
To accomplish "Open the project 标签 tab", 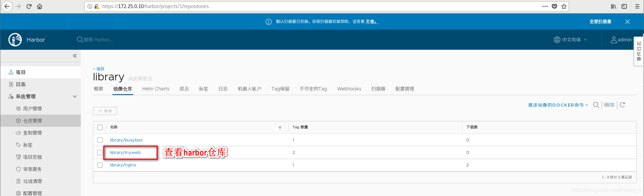I will click(204, 89).
